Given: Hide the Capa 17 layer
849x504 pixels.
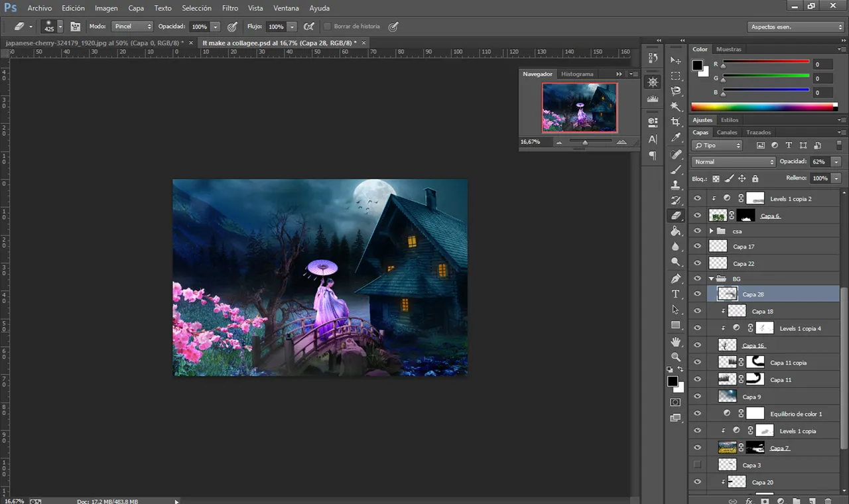Looking at the screenshot, I should (x=697, y=246).
